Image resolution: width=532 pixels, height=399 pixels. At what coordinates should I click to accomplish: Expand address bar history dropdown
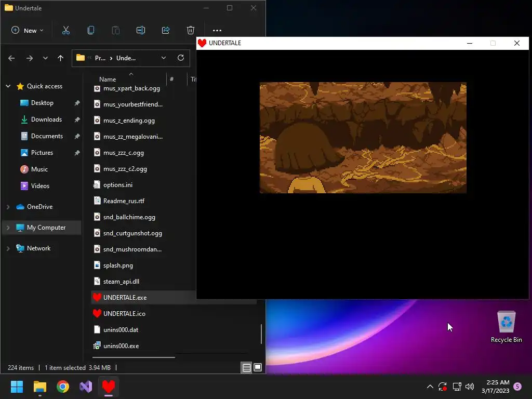pos(164,58)
